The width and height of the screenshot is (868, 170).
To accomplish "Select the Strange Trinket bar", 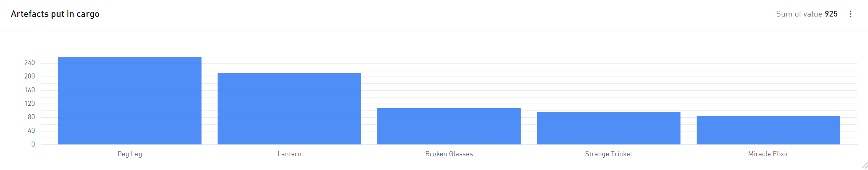I will pyautogui.click(x=609, y=128).
